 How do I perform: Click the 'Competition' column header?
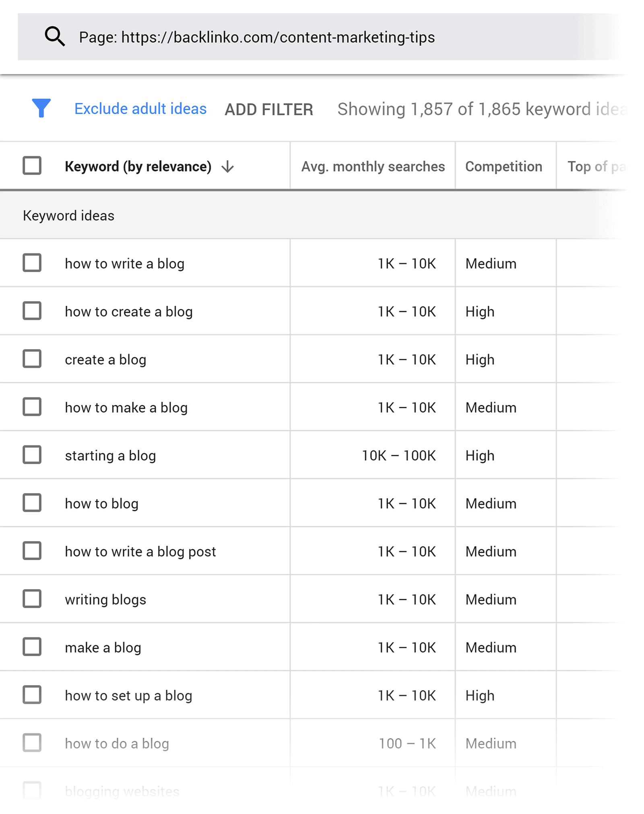click(504, 166)
